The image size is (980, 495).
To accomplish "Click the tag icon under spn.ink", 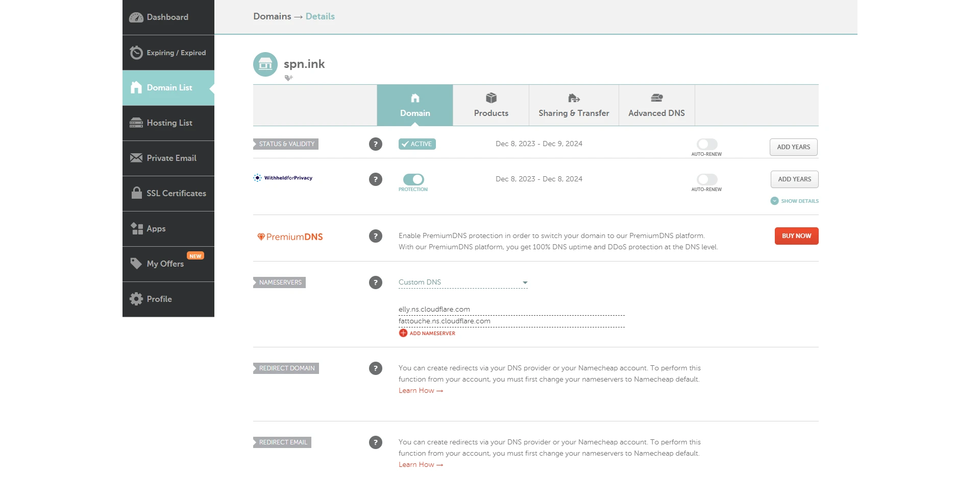I will (x=288, y=78).
